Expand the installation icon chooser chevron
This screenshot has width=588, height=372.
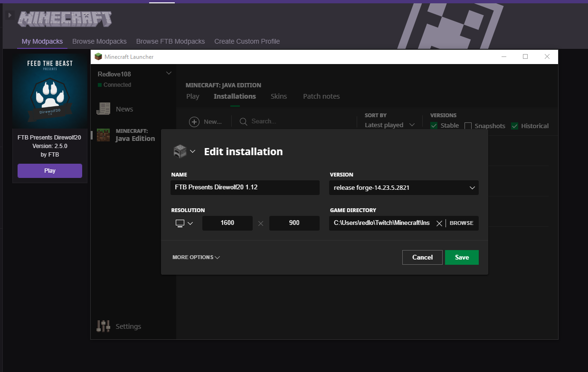(192, 151)
